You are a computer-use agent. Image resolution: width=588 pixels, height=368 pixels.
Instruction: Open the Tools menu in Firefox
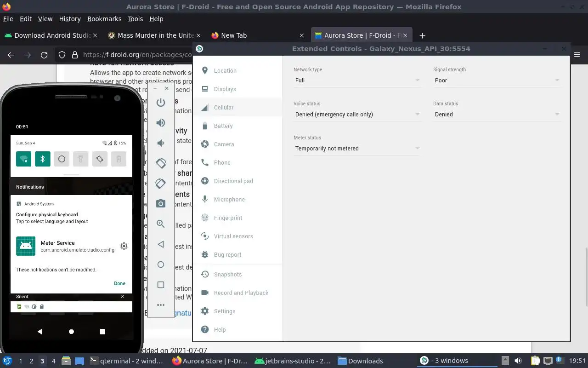(x=135, y=19)
